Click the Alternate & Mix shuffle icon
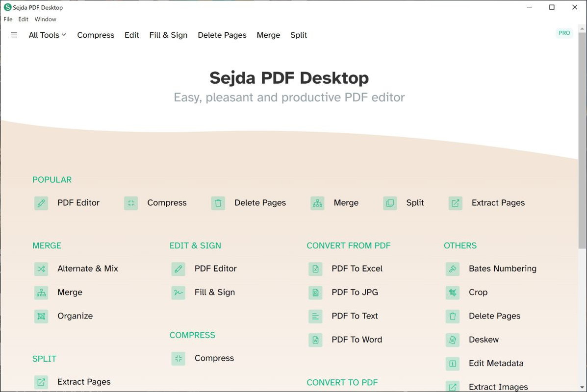The height and width of the screenshot is (392, 587). [x=41, y=269]
